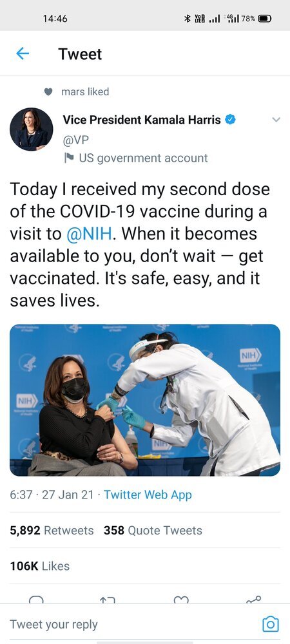
Task: Tap the camera icon in reply bar
Action: [270, 624]
